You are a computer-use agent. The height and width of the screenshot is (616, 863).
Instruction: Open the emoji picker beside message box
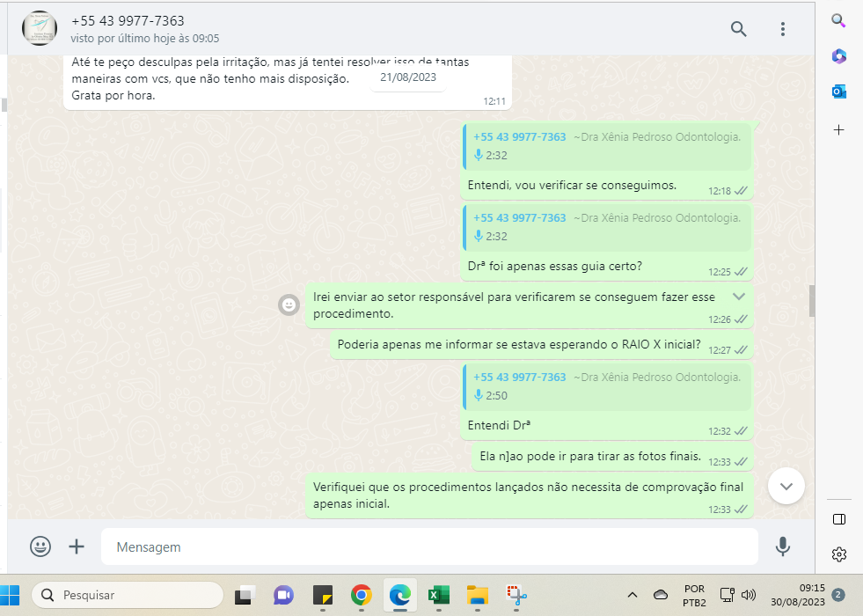tap(40, 546)
